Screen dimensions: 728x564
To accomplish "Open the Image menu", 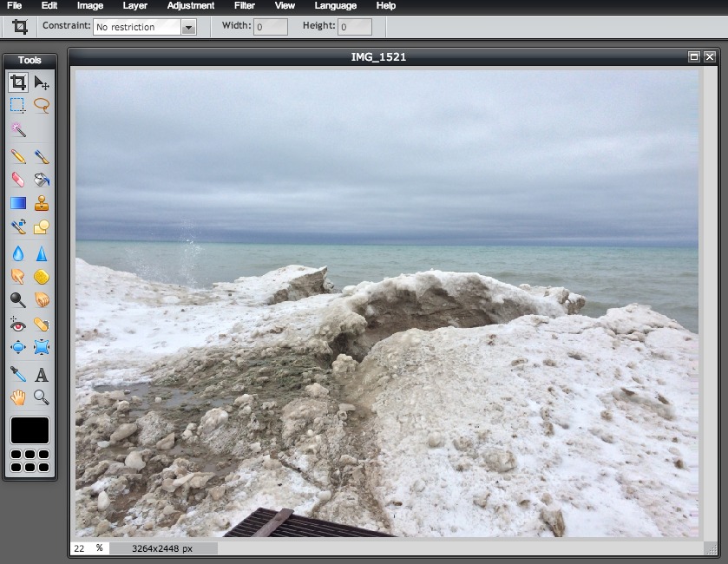I will pyautogui.click(x=89, y=5).
